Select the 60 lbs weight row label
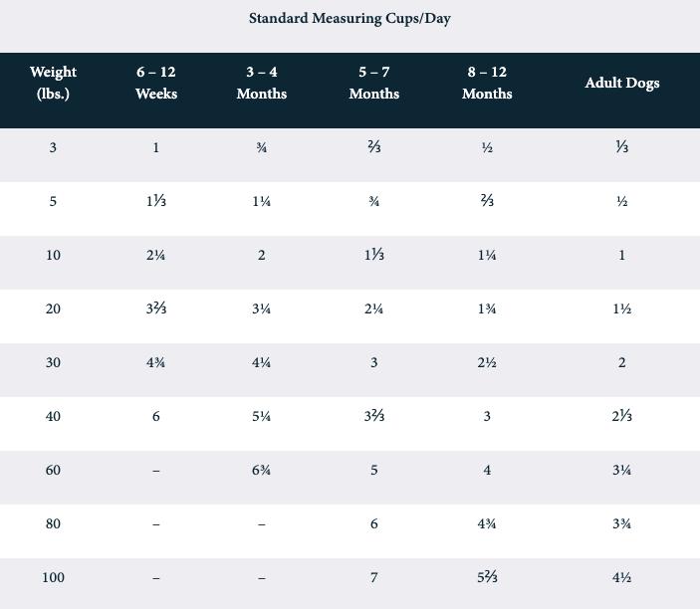700x609 pixels. point(53,470)
